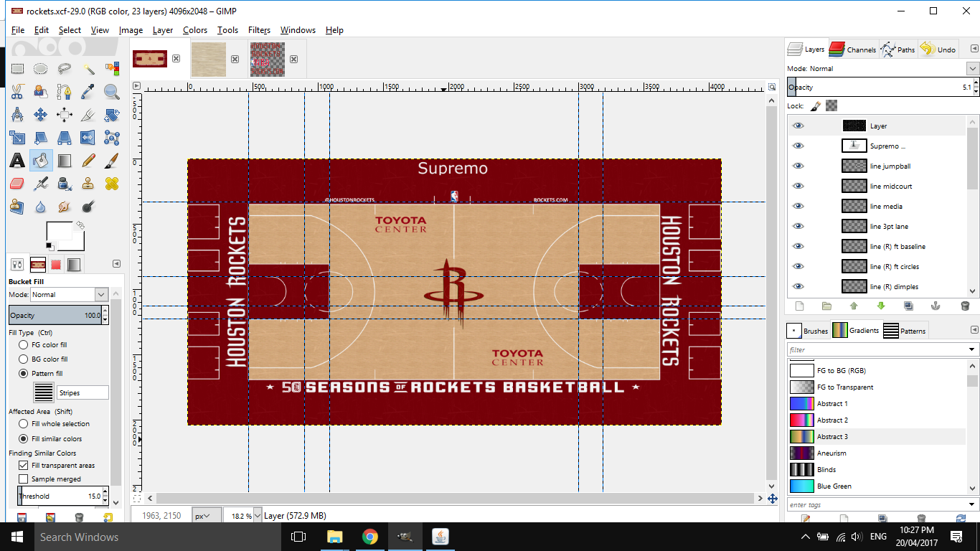The image size is (980, 551).
Task: Toggle visibility of line midcourt layer
Action: click(x=798, y=186)
